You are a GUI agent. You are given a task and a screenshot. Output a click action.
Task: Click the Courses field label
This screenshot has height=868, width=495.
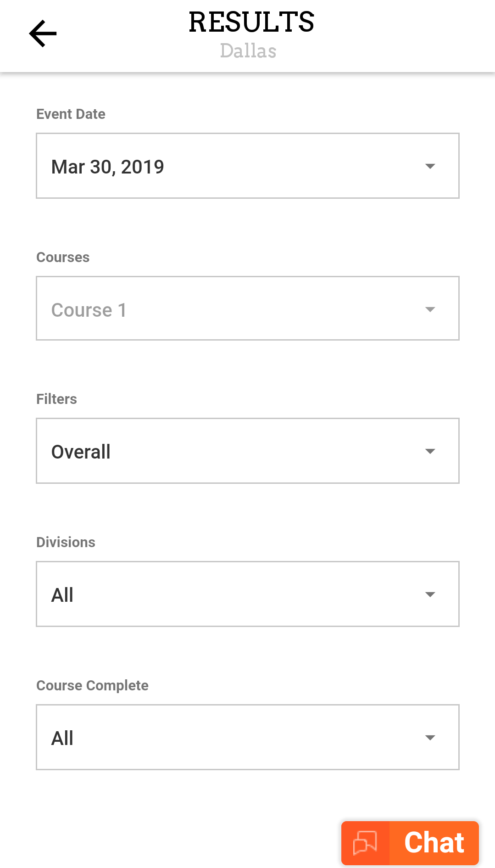(63, 257)
